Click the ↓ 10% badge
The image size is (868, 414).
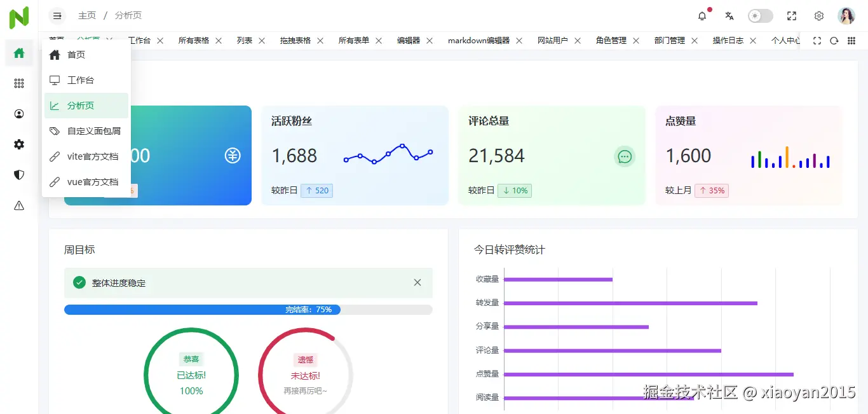(515, 190)
